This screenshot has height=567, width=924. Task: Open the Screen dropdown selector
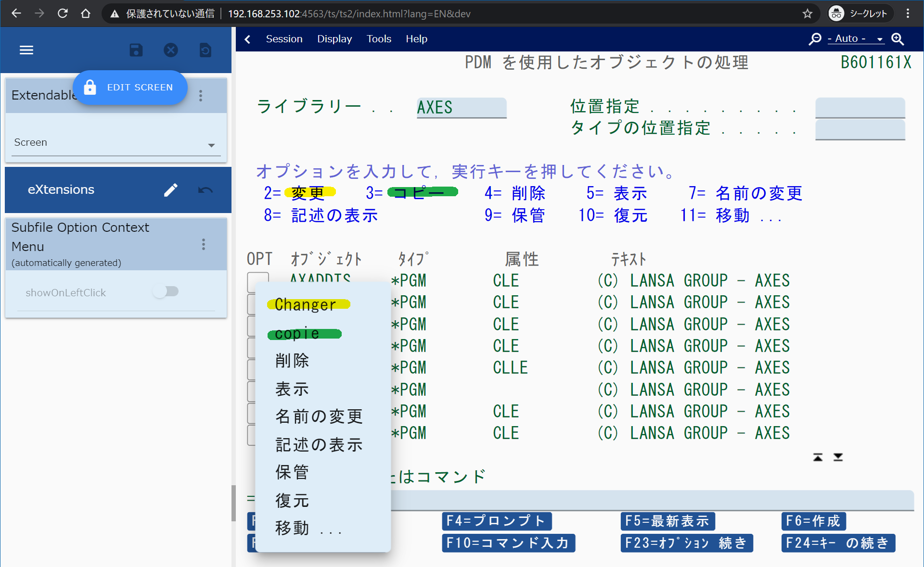click(115, 142)
